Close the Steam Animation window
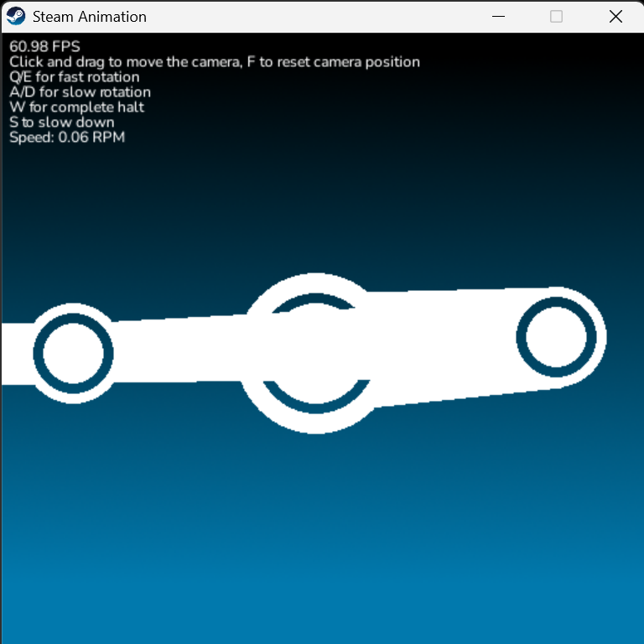 pyautogui.click(x=615, y=17)
